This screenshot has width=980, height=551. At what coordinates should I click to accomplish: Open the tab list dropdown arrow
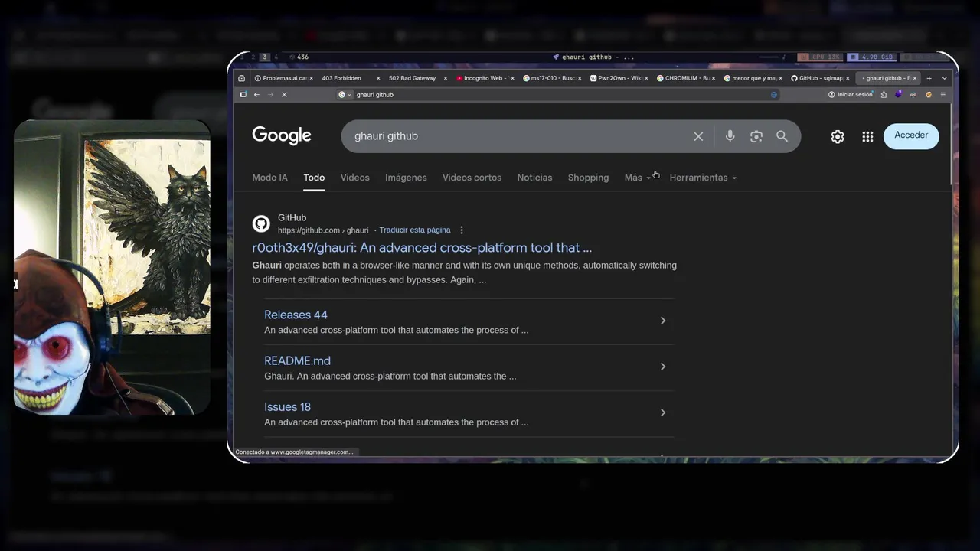(x=944, y=78)
